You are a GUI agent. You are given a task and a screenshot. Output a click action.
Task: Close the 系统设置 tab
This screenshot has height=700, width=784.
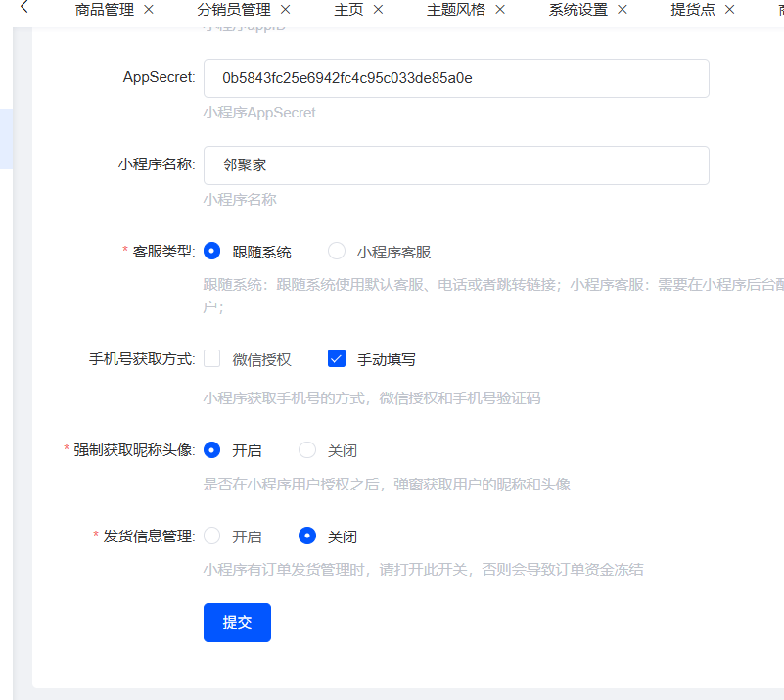[x=623, y=10]
